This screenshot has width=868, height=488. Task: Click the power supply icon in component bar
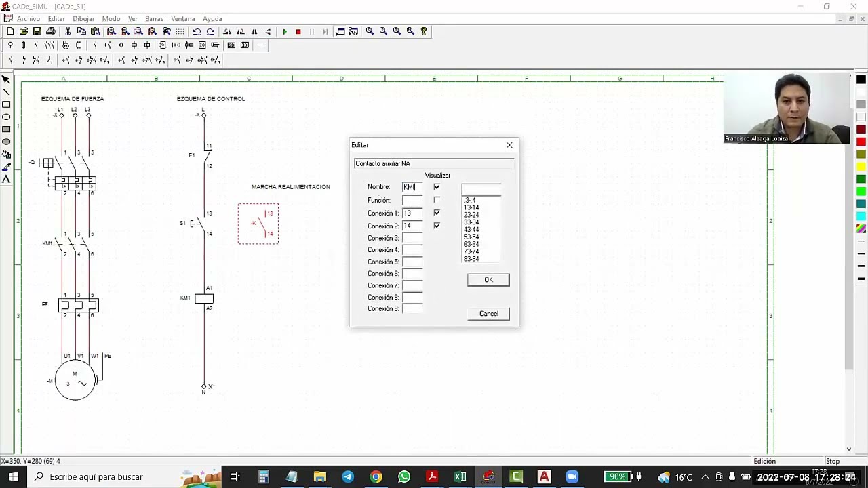coord(10,45)
